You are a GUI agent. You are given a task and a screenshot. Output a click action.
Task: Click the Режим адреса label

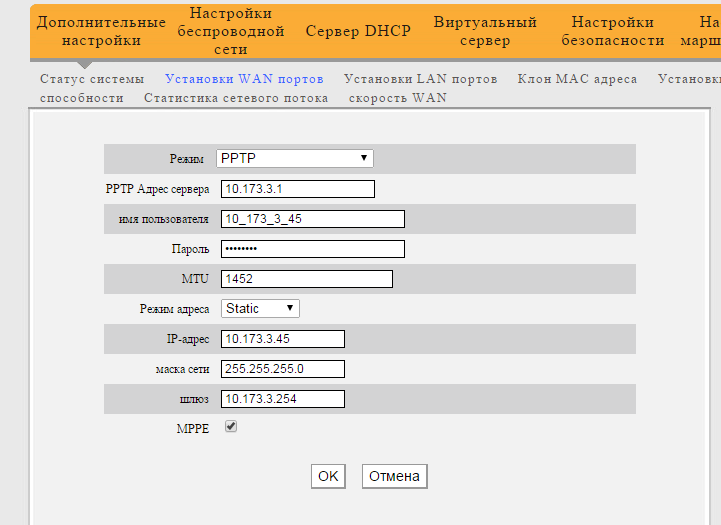[x=174, y=309]
